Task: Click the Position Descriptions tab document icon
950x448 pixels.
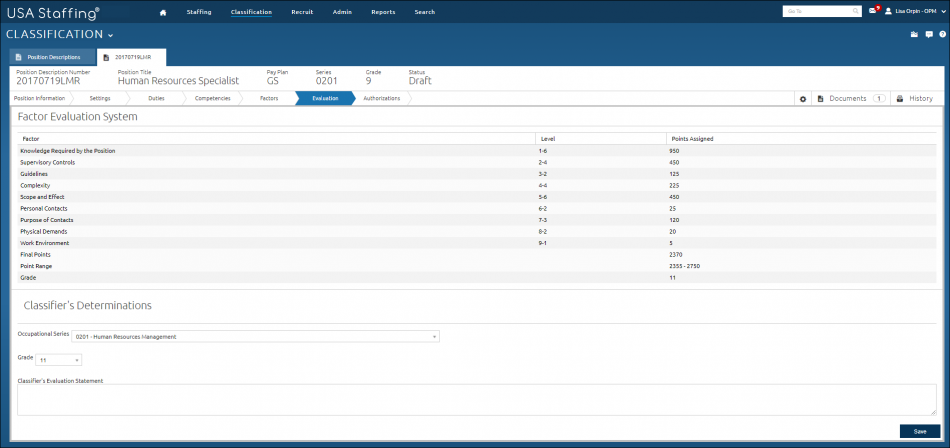Action: coord(18,57)
